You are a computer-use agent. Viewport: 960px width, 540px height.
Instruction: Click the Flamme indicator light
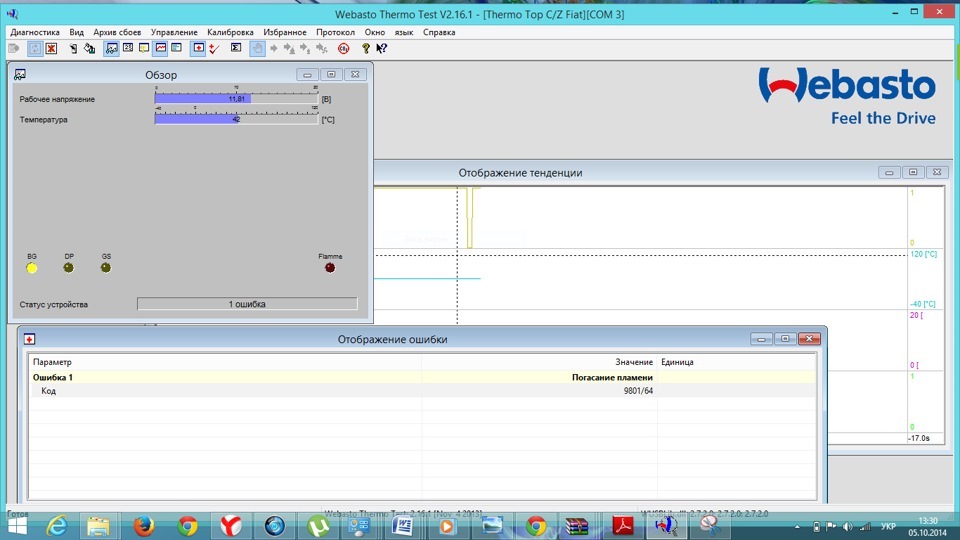[x=330, y=268]
